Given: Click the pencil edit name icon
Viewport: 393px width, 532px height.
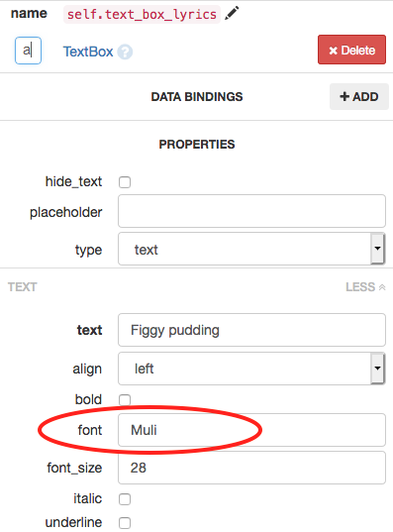Looking at the screenshot, I should [232, 13].
